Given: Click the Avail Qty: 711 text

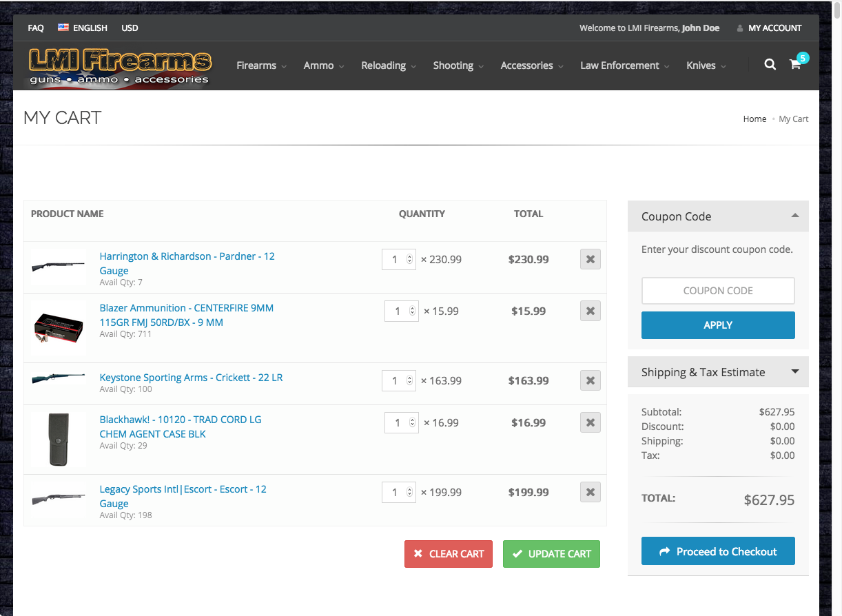Looking at the screenshot, I should [125, 334].
